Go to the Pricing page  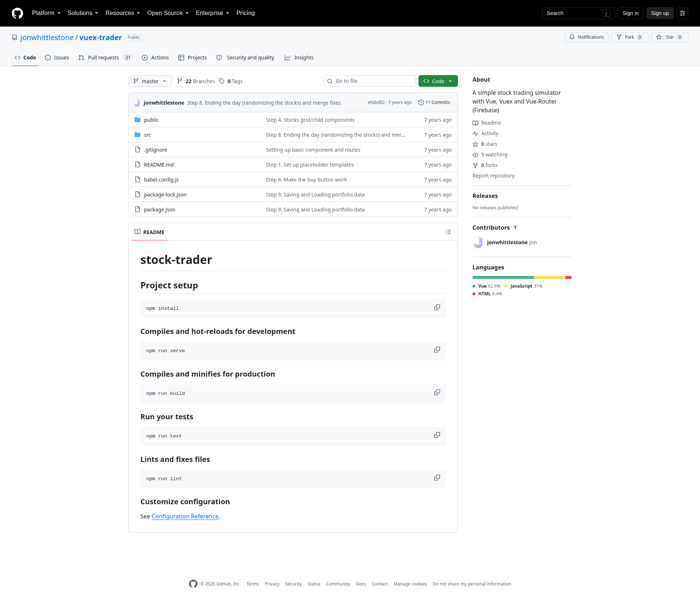(245, 13)
